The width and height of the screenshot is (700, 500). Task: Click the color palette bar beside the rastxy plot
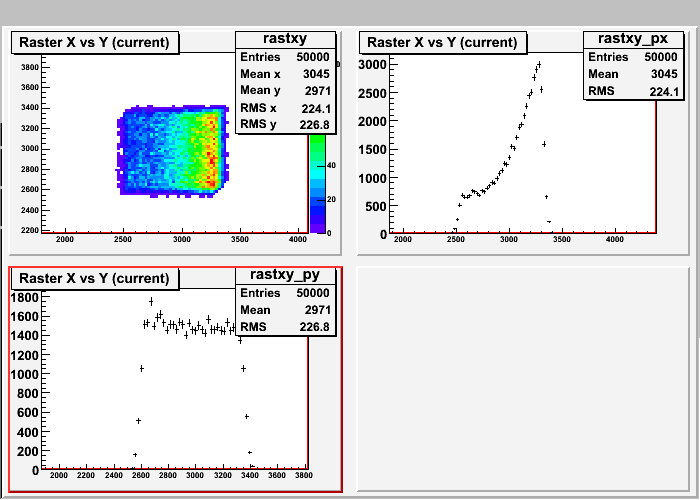click(317, 183)
